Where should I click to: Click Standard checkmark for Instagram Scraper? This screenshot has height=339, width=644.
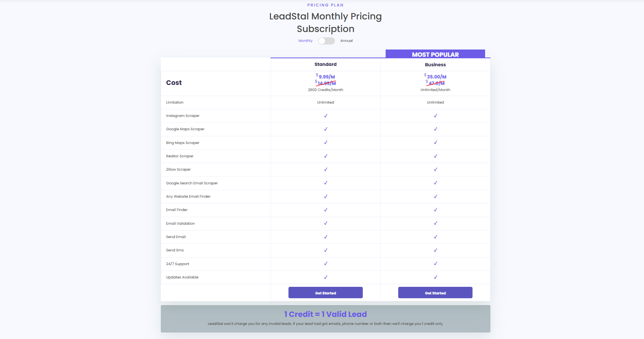(x=325, y=116)
